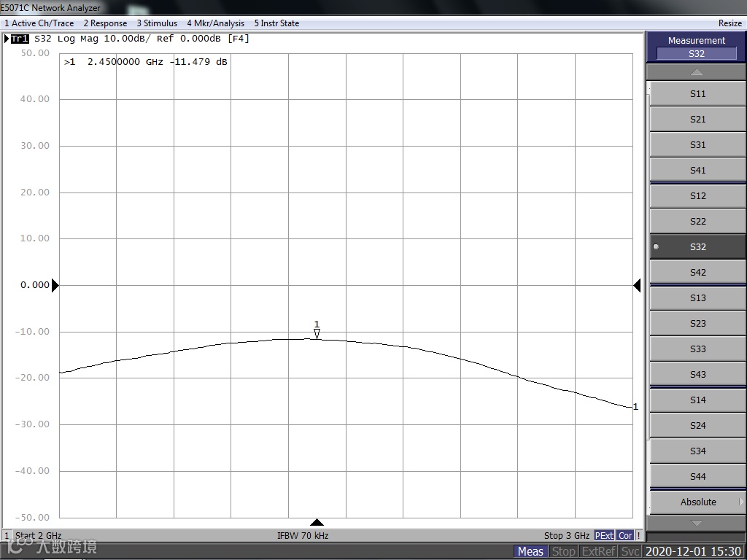Click the Cor correction status indicator

click(x=625, y=535)
